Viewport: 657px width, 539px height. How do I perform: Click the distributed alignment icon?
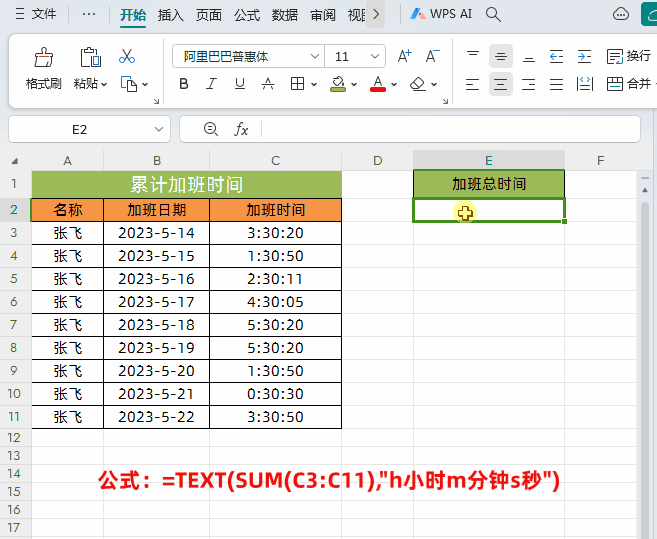tap(585, 84)
